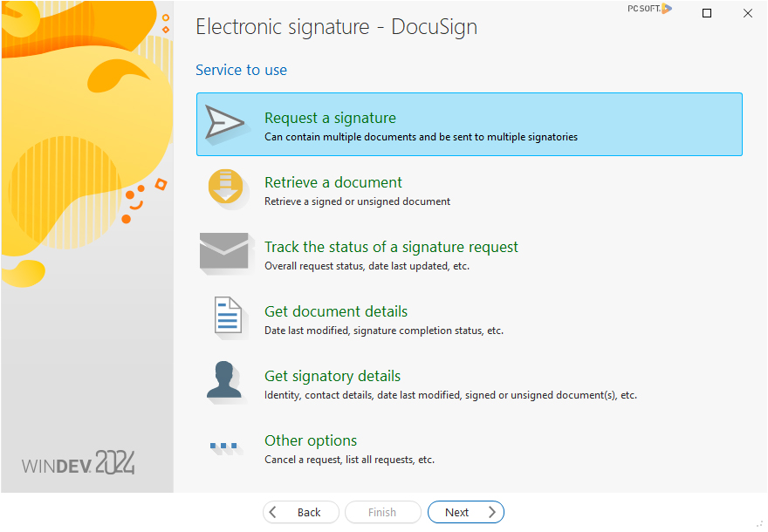
Task: Click the paper plane Request a signature icon
Action: coord(225,123)
